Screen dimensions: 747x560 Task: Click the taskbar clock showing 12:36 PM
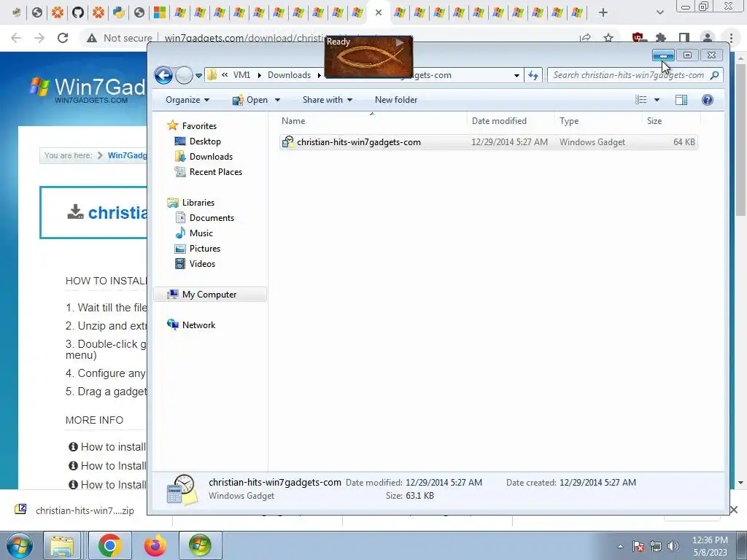710,546
